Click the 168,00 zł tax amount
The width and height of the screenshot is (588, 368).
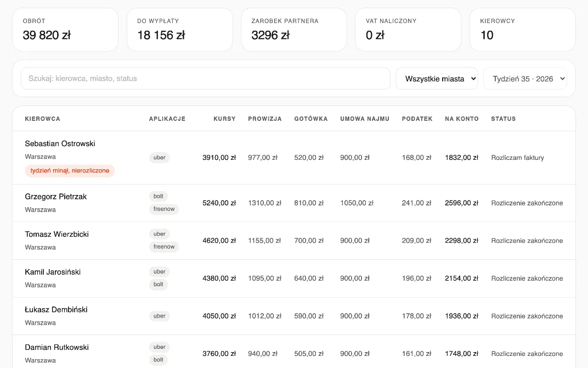417,158
